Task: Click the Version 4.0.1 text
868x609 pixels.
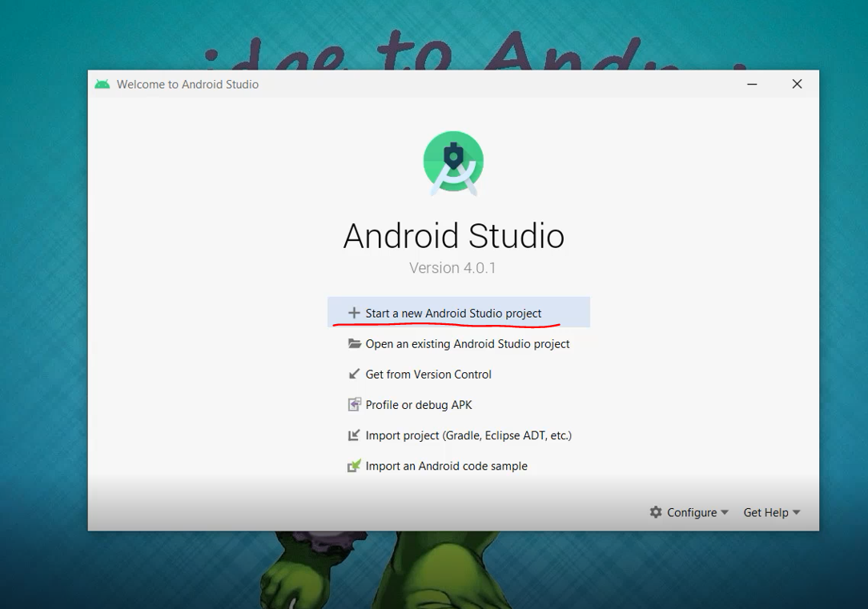Action: click(452, 268)
